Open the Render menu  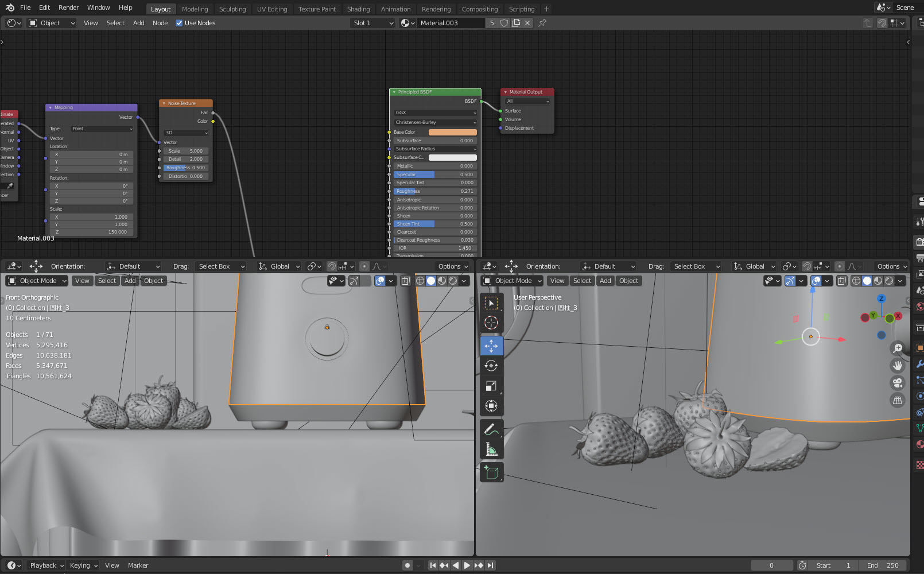pos(68,7)
